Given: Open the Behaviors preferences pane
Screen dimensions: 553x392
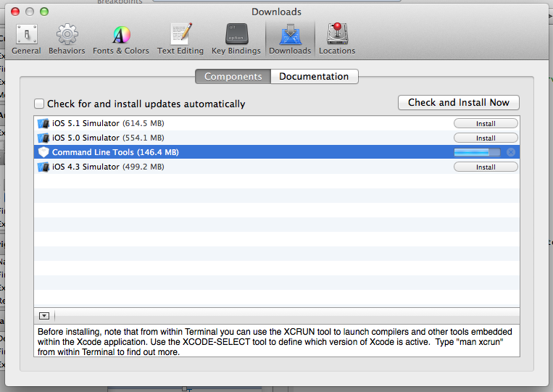Looking at the screenshot, I should click(67, 39).
